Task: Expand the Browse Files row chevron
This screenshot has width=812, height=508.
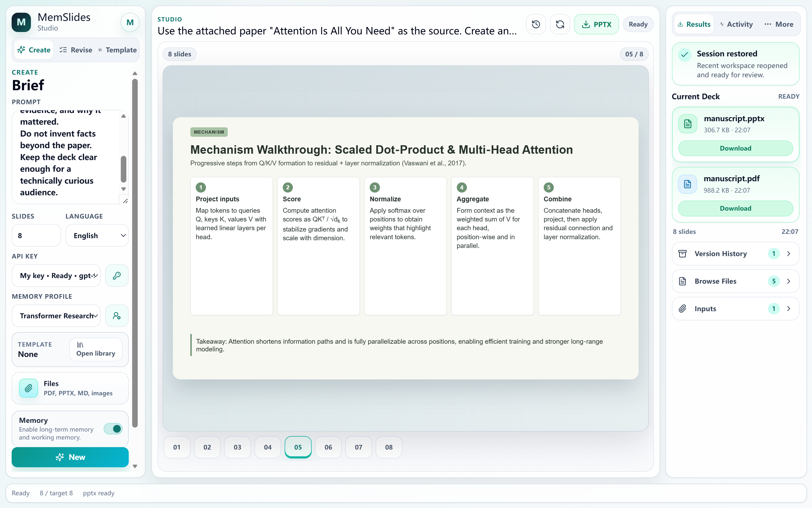Action: click(x=788, y=281)
